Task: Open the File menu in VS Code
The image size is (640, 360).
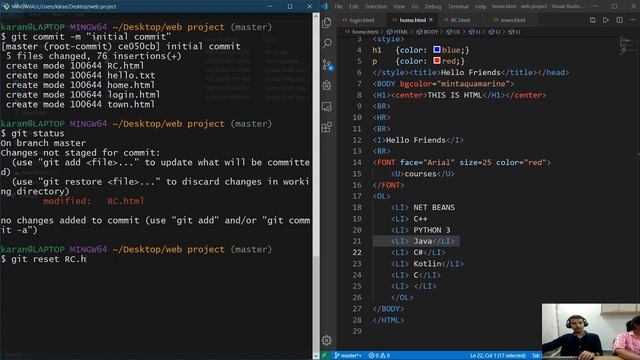Action: pyautogui.click(x=338, y=7)
